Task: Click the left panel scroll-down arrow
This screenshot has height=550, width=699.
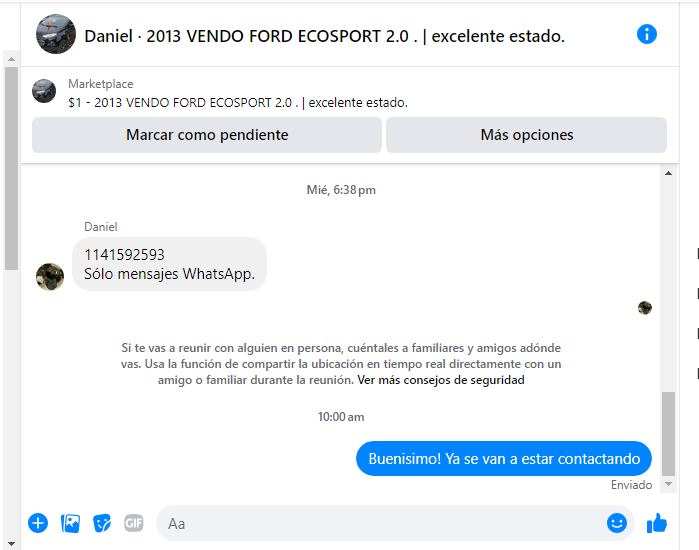Action: [x=12, y=544]
